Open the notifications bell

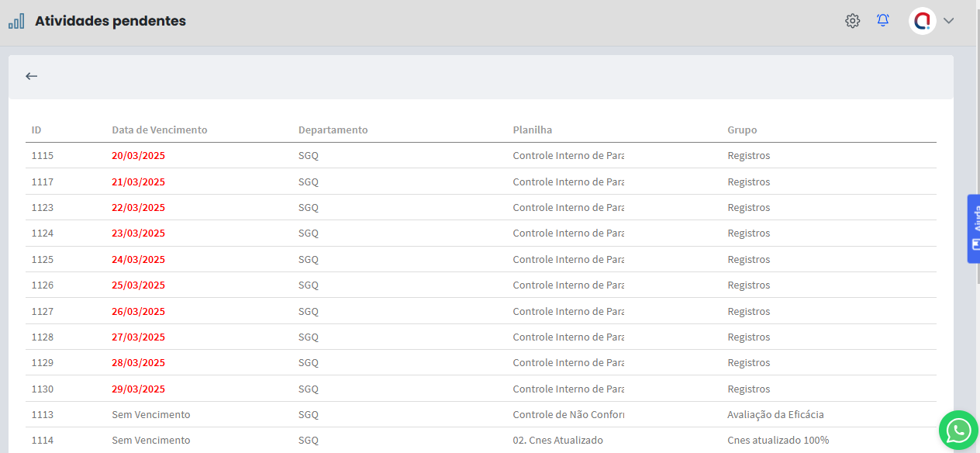pos(882,21)
